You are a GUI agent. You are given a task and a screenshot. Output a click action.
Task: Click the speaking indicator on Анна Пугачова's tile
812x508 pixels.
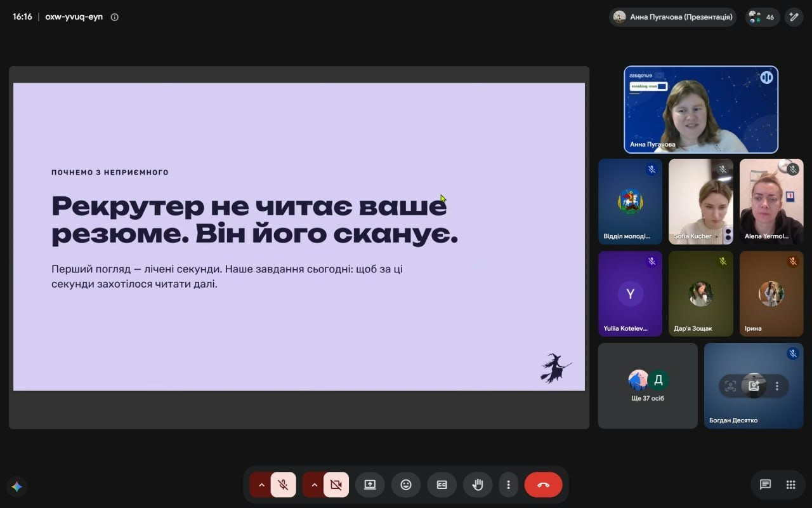tap(766, 77)
